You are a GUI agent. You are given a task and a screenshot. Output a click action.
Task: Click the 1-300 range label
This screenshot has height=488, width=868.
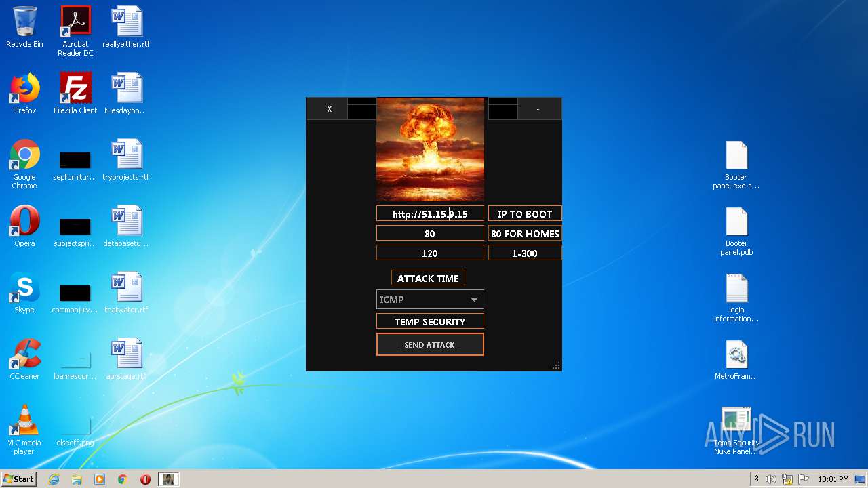525,253
